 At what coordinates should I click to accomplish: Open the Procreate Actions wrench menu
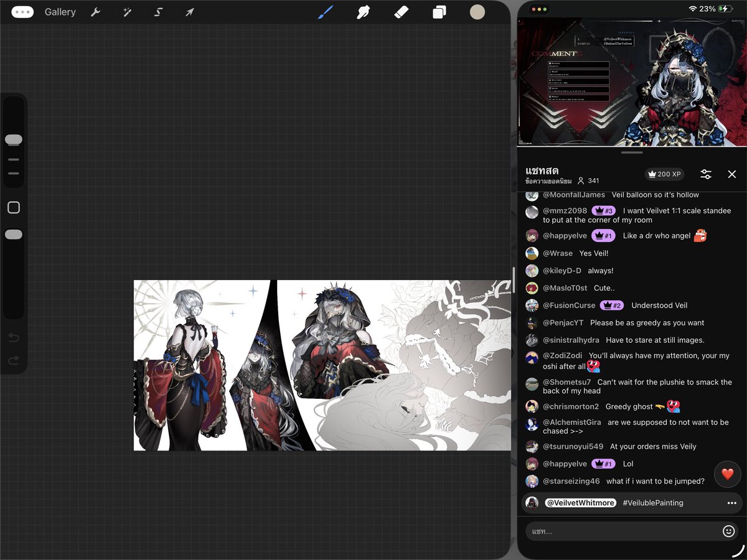[x=95, y=12]
